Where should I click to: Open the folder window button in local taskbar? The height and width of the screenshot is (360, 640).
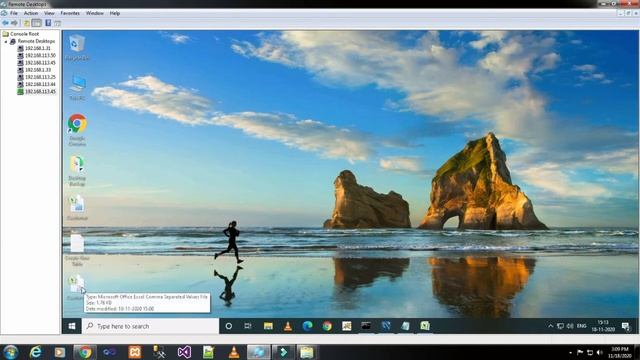(x=307, y=352)
